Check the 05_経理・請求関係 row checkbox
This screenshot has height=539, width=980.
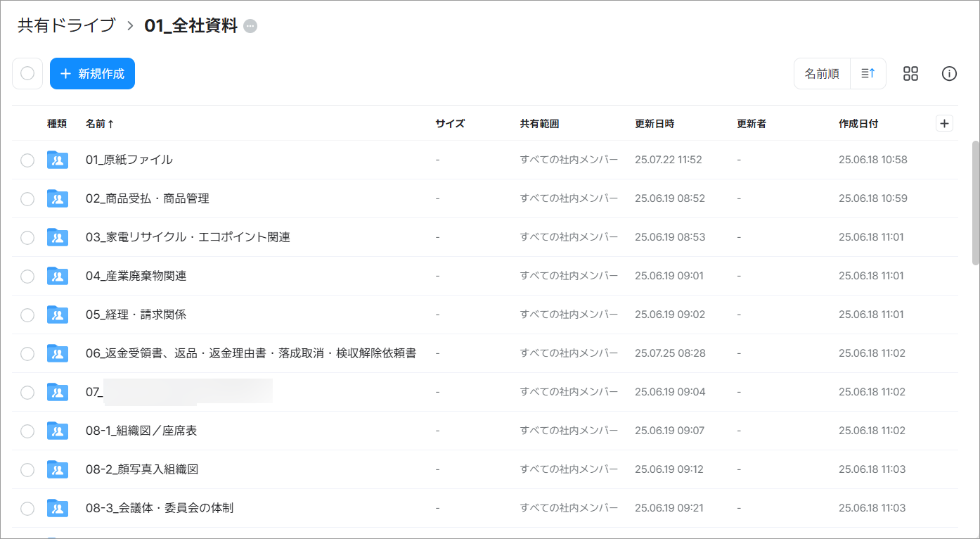click(27, 315)
